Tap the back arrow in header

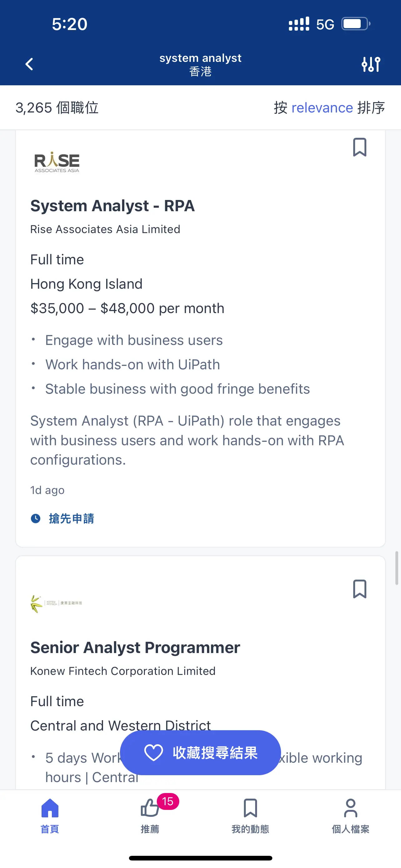pos(29,64)
